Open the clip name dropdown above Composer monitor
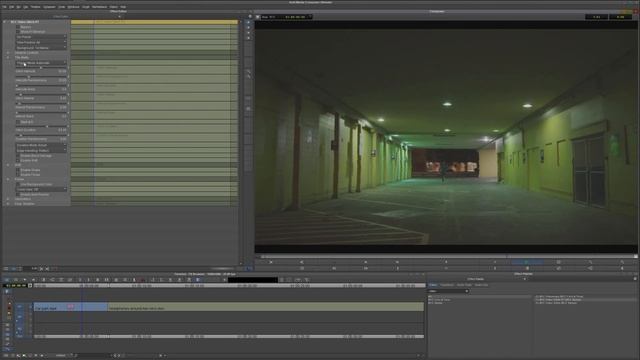The height and width of the screenshot is (360, 640). [x=286, y=17]
